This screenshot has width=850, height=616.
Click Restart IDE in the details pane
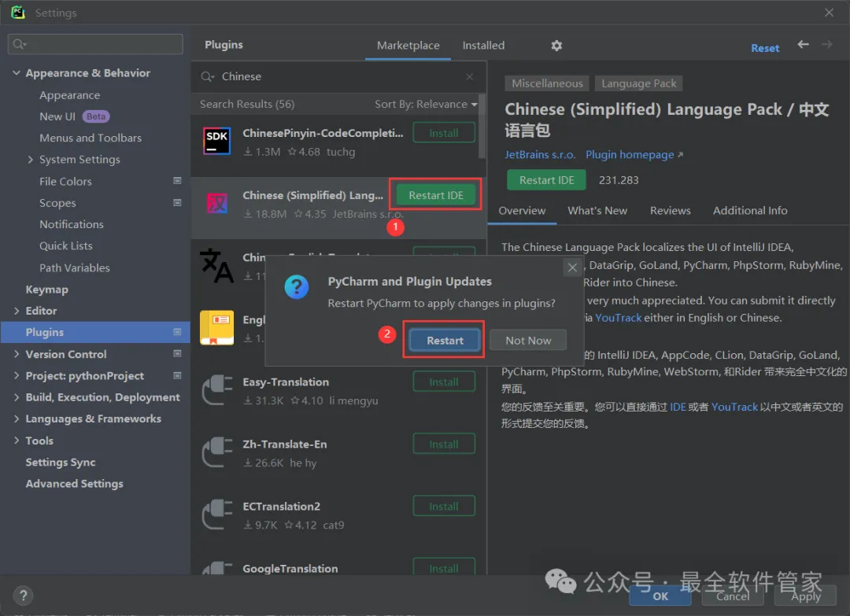coord(546,180)
